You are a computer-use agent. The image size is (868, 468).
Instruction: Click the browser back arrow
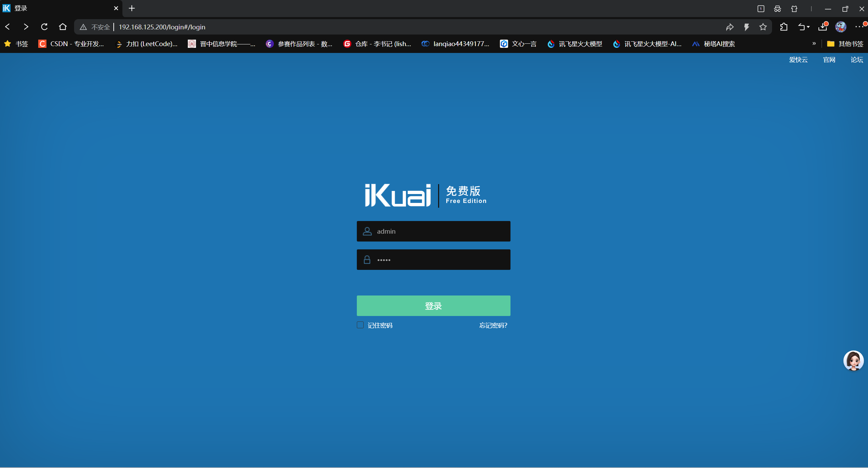(8, 27)
